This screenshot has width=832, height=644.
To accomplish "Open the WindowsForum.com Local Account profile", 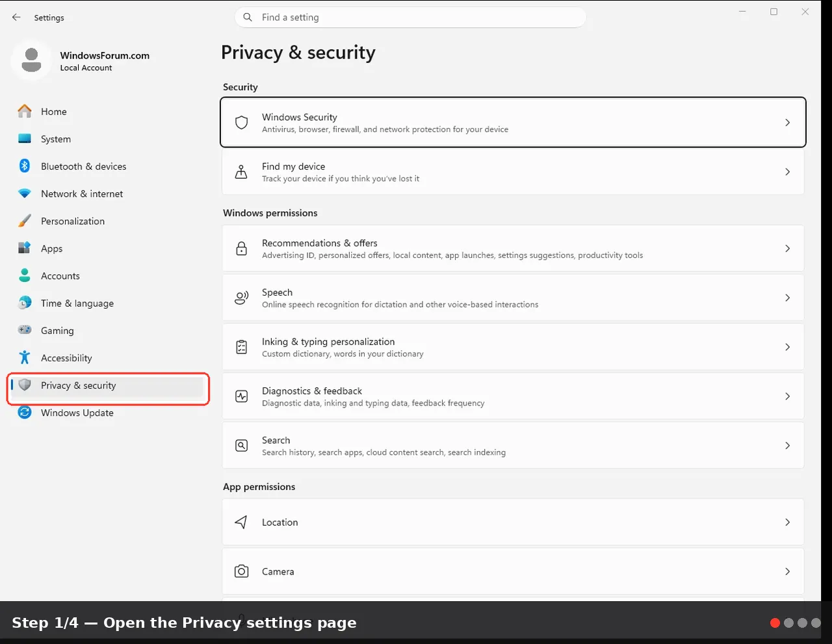I will (81, 60).
